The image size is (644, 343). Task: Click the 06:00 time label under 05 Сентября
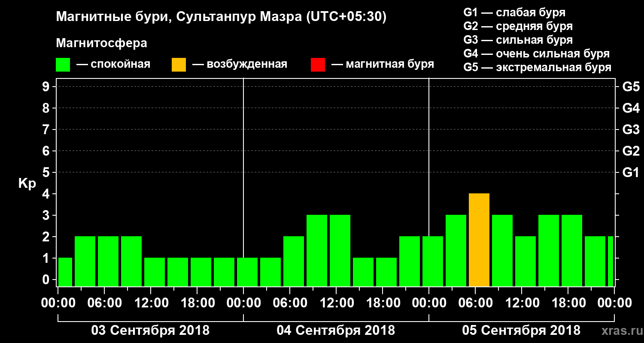(x=475, y=303)
